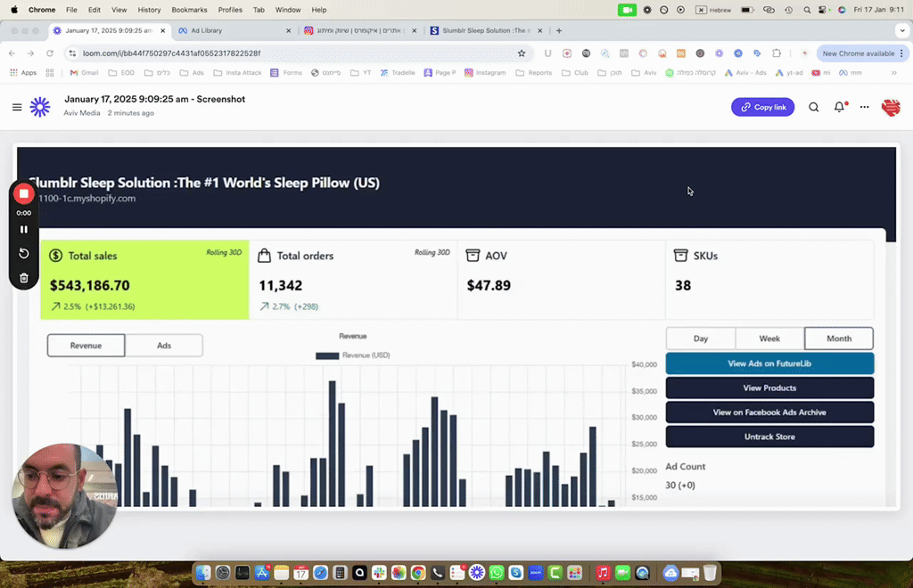913x588 pixels.
Task: Click View Ads on FutureLib button
Action: pyautogui.click(x=769, y=363)
